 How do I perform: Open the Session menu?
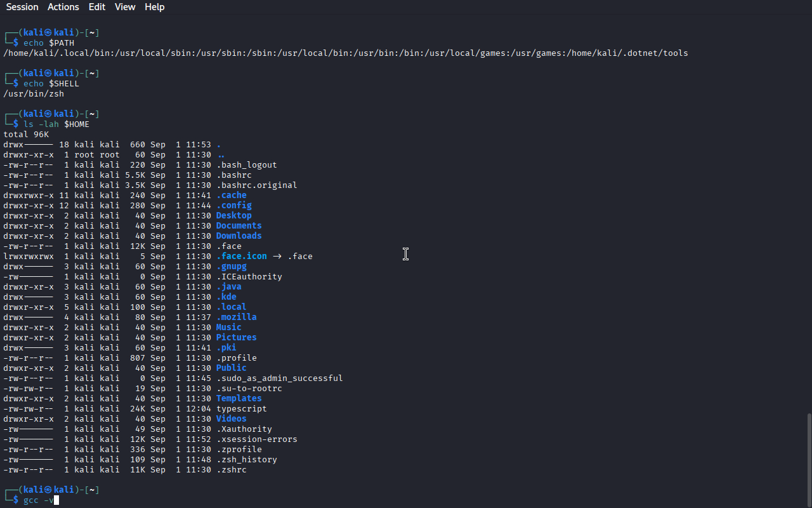[x=22, y=7]
